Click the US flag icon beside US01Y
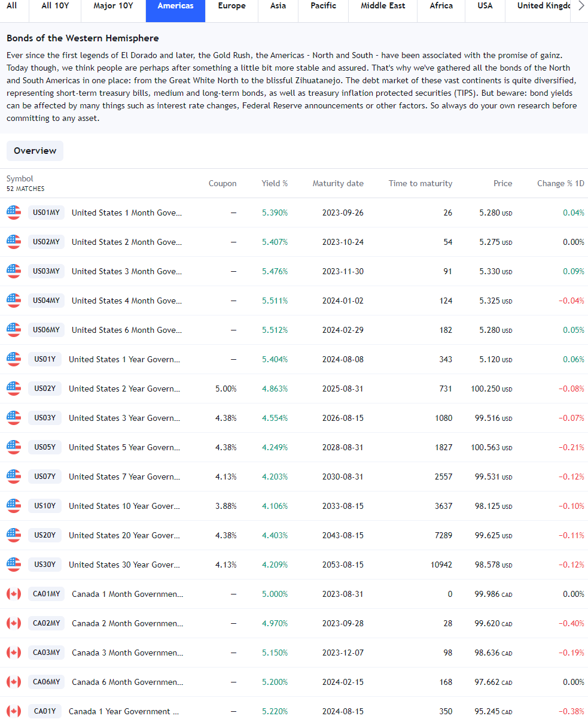Screen dimensions: 588x722 [x=14, y=359]
